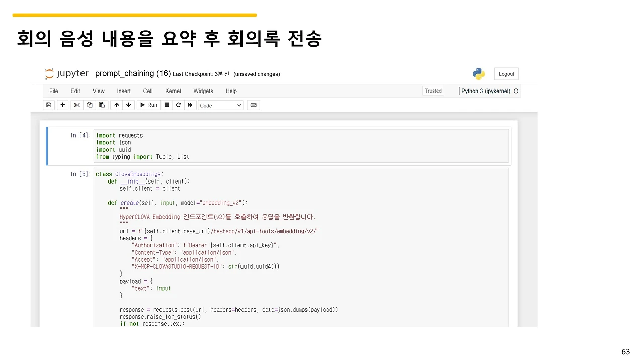Screen dimensions: 644x362
Task: Move the selected cell up
Action: click(116, 105)
